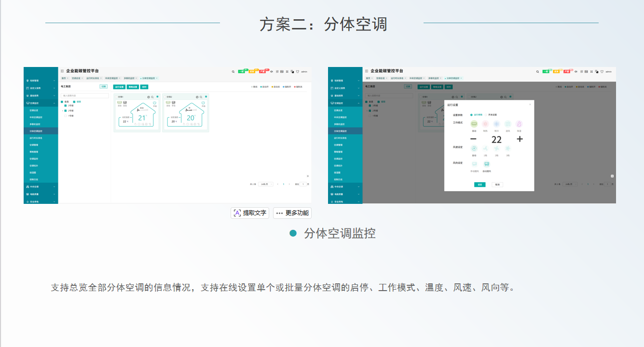Screen dimensions: 644x347
Task: Choose the 除湿 dehumidify mode icon
Action: click(x=519, y=124)
